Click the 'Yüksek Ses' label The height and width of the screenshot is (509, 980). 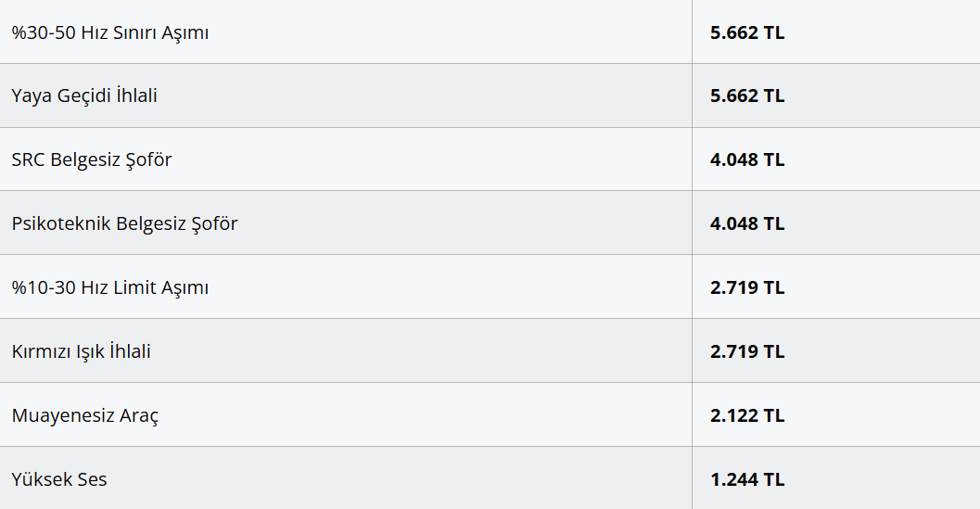pos(59,479)
